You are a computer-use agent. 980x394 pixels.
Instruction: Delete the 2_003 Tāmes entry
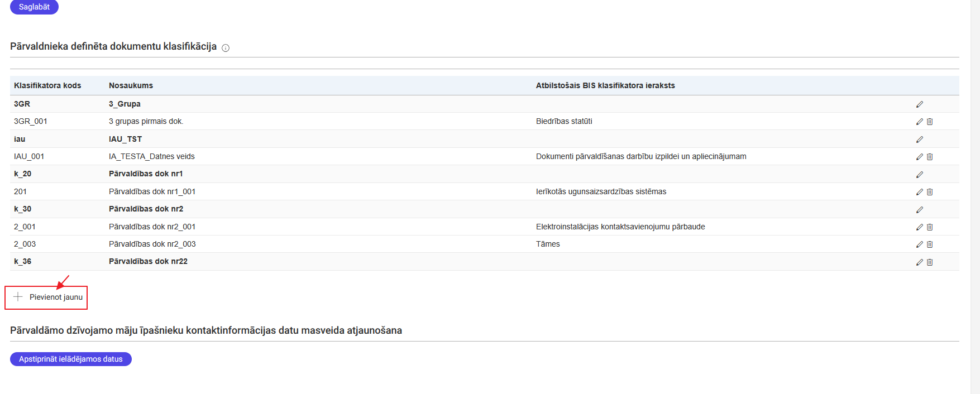930,244
